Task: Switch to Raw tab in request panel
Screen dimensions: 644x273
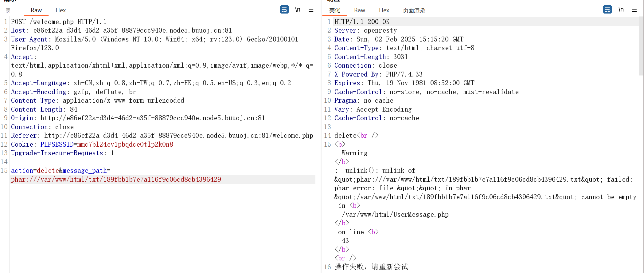Action: [36, 10]
